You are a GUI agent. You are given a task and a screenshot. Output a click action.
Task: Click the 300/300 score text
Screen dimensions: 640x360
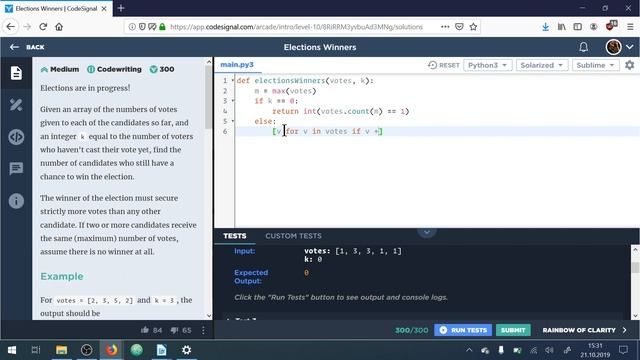click(x=411, y=330)
